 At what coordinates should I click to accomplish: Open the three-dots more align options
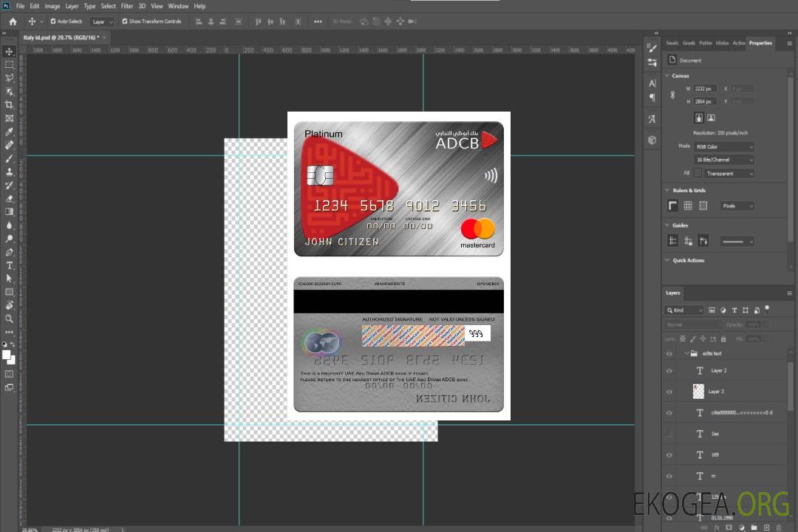point(318,21)
